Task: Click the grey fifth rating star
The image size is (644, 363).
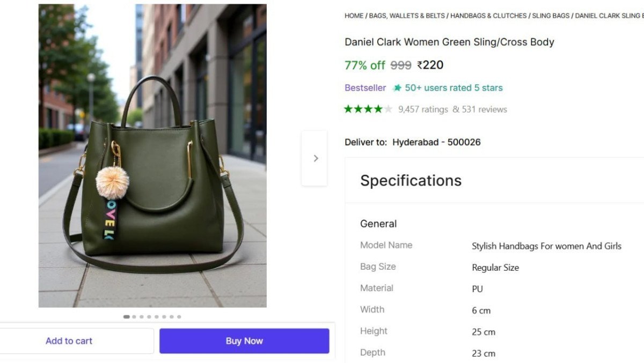Action: coord(388,109)
